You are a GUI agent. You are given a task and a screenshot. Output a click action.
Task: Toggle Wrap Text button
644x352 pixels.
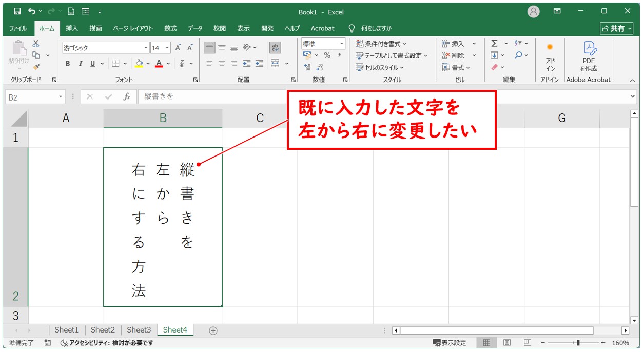(276, 48)
